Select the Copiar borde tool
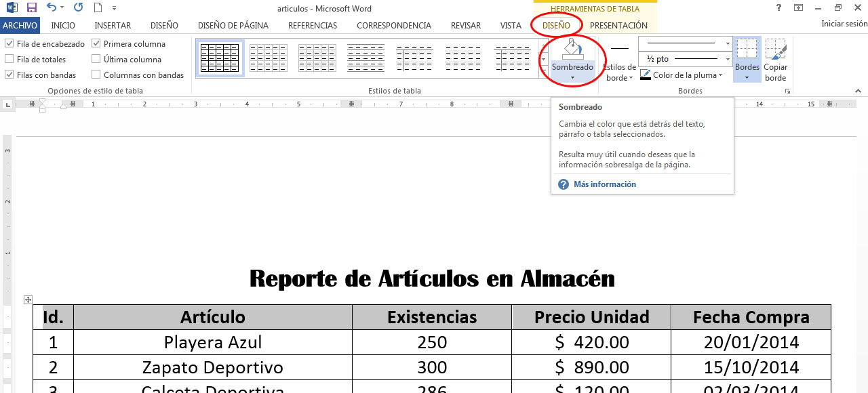 776,60
